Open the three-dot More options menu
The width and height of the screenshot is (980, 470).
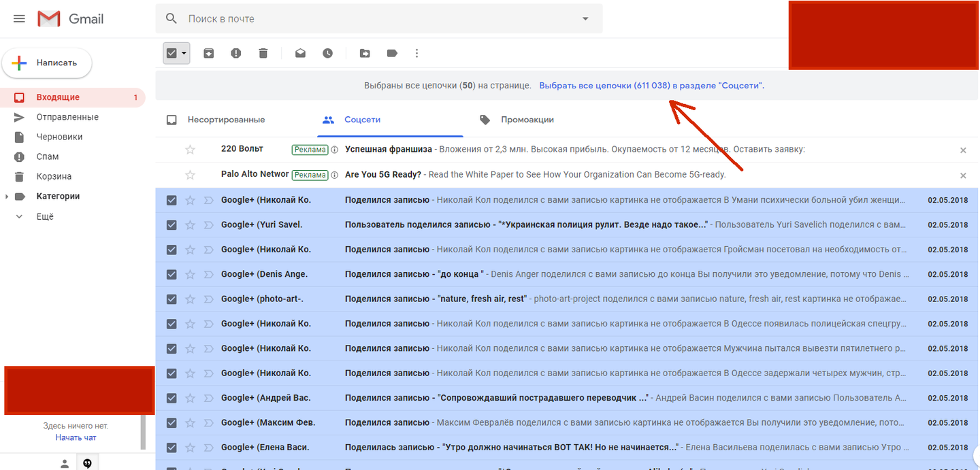(x=417, y=53)
